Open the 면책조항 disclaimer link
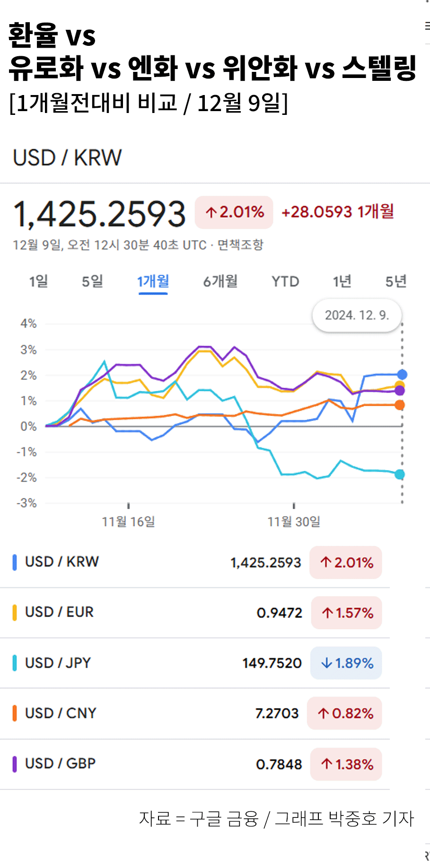 click(x=241, y=245)
